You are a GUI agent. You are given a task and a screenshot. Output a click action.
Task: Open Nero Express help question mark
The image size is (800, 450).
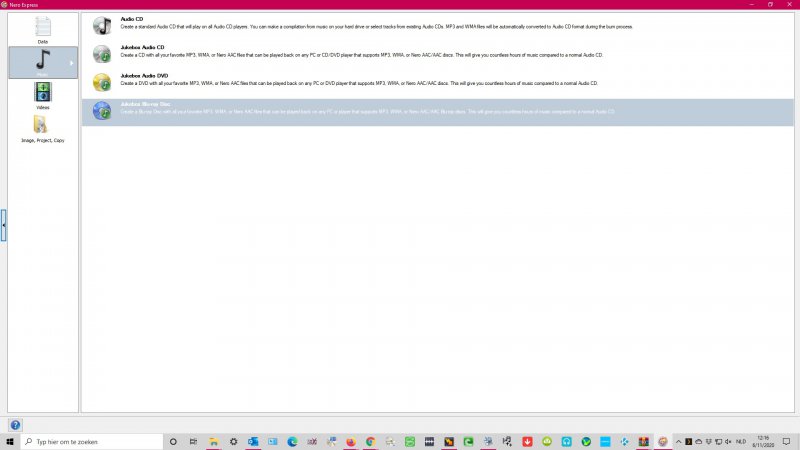point(15,425)
